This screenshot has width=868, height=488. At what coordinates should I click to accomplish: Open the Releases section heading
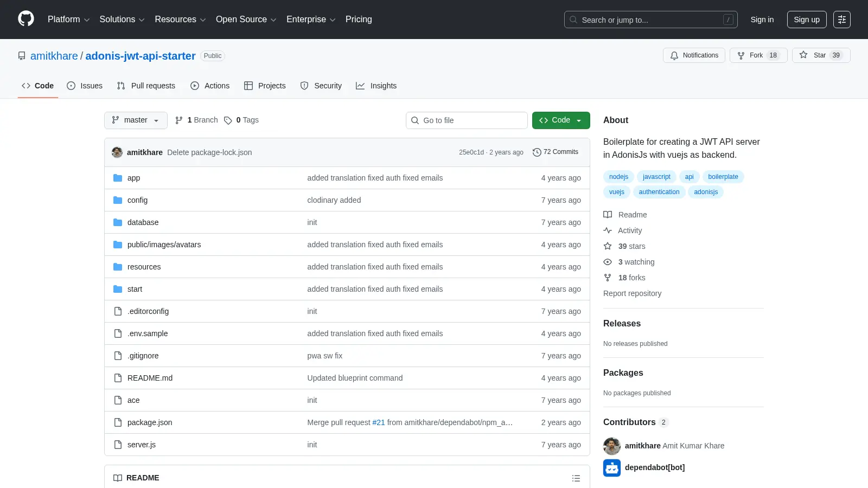[x=622, y=324]
